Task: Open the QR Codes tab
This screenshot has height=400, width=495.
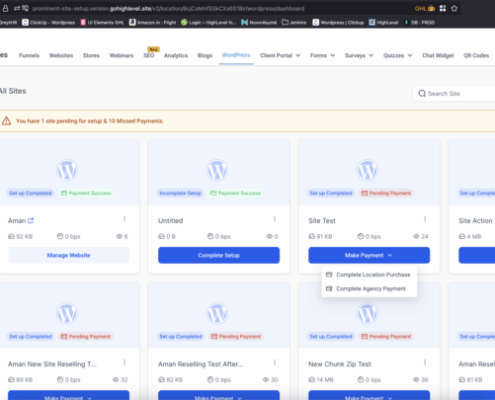Action: click(476, 55)
